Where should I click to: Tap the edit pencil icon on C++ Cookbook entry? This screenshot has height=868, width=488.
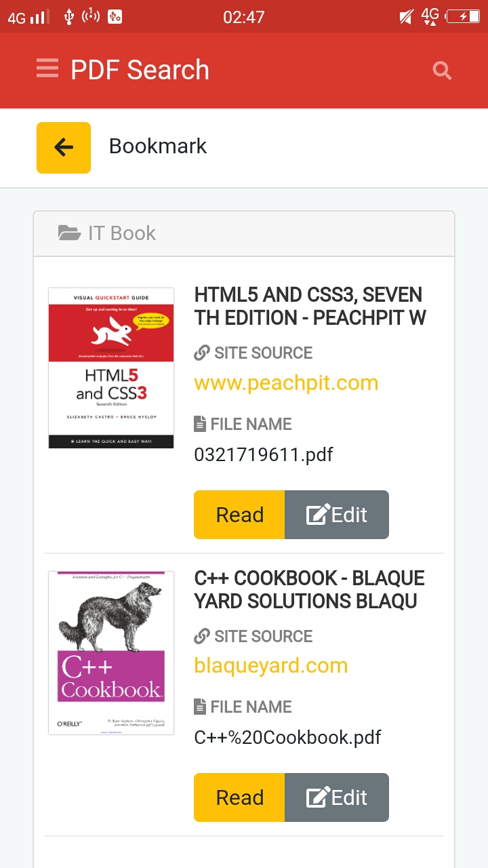(x=317, y=796)
